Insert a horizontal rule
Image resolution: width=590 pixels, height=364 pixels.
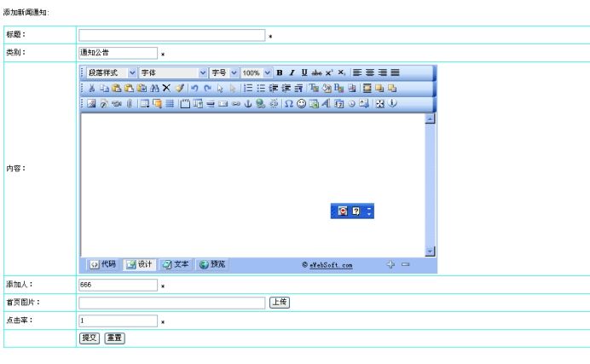[x=211, y=103]
